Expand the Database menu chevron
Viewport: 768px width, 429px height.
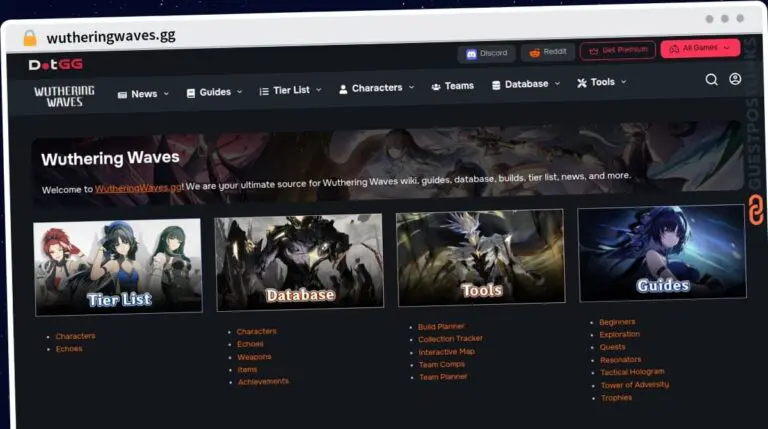point(557,84)
